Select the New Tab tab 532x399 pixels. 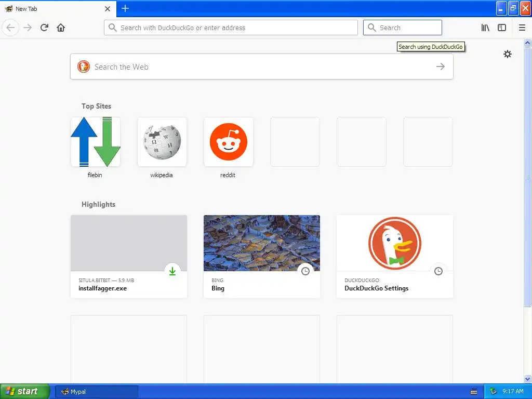coord(58,9)
